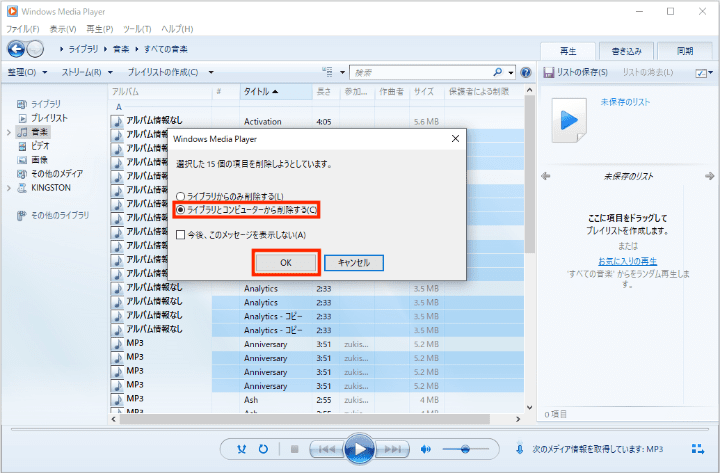
Task: Open the 再生(P) menu
Action: (100, 29)
